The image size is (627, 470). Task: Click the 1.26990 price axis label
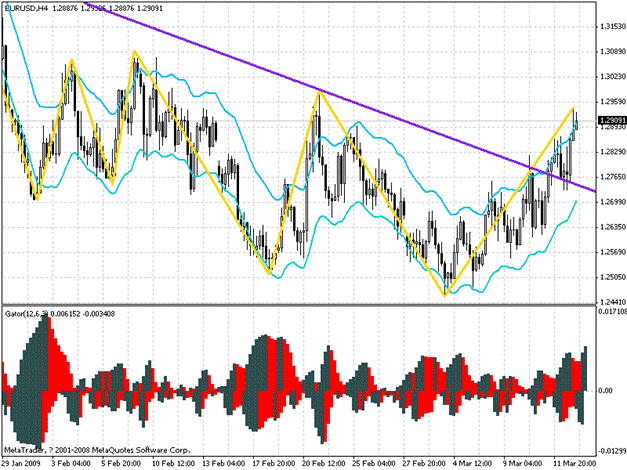click(612, 202)
